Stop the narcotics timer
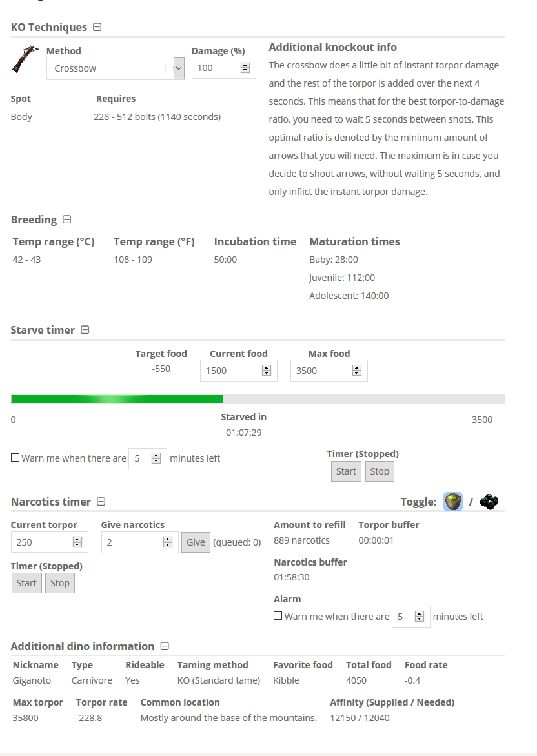Screen dimensions: 537x756 coord(60,583)
